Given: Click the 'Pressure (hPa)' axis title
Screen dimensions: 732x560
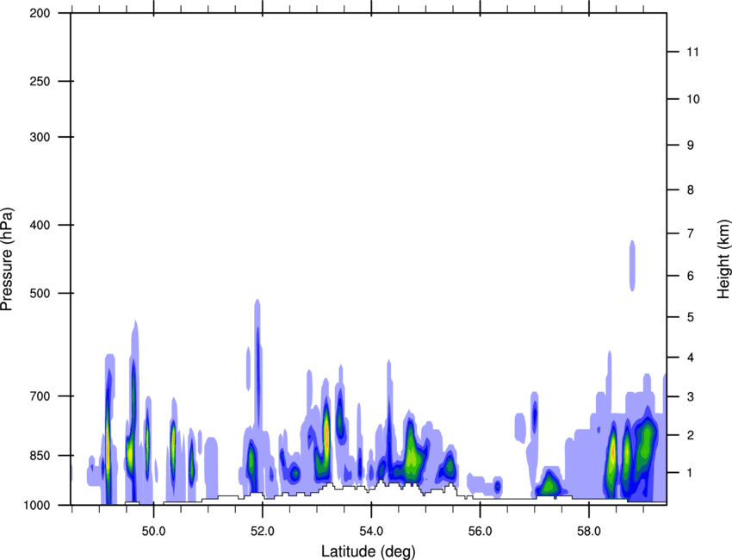Looking at the screenshot, I should tap(7, 259).
